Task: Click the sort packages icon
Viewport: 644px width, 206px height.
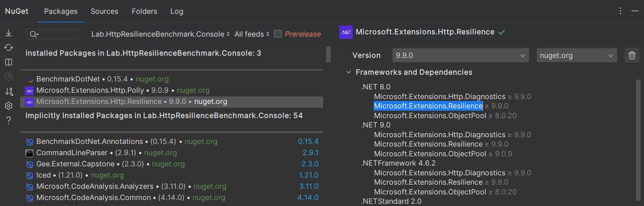Action: click(x=9, y=91)
